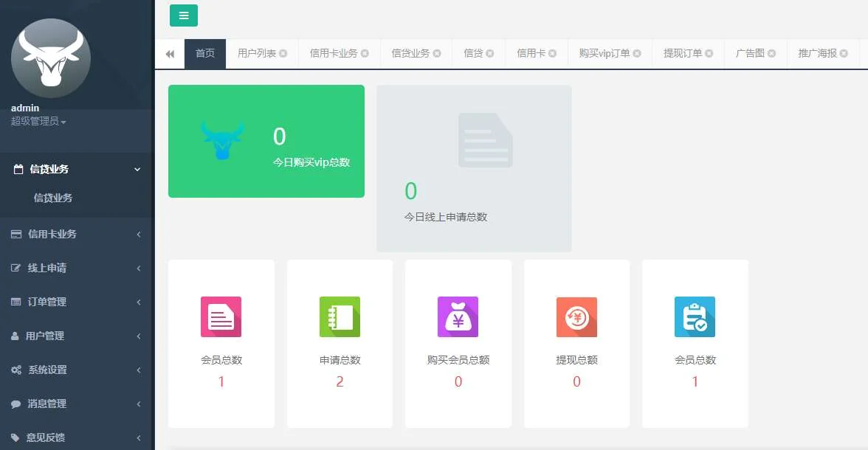Screen dimensions: 868x450
Task: Open the 超级管理员 role dropdown
Action: coord(38,121)
